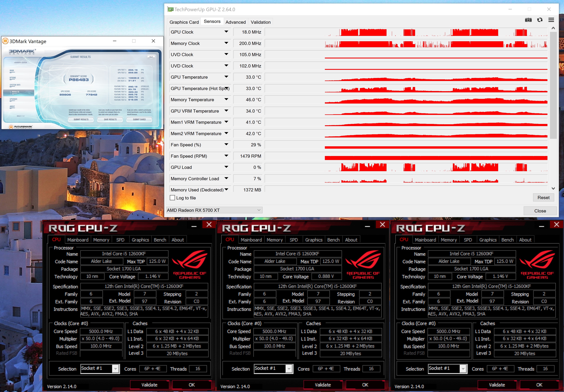This screenshot has height=392, width=564.
Task: Click OK in middle CPU-Z window
Action: coord(365,385)
